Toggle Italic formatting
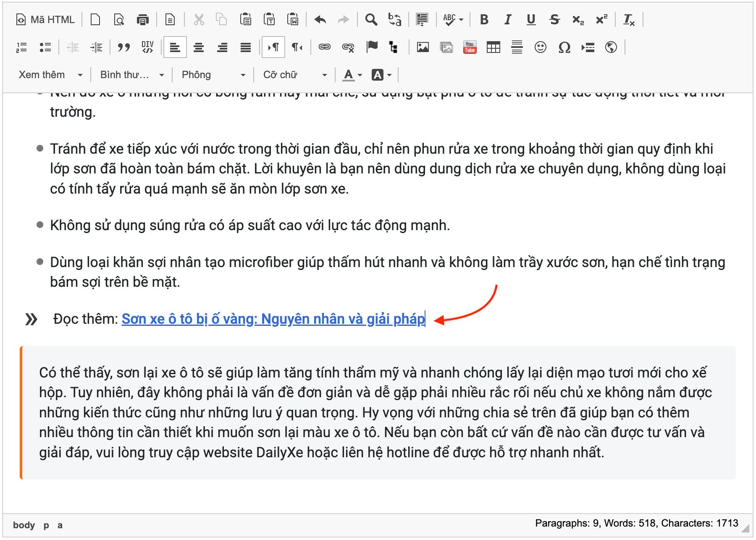This screenshot has height=540, width=756. tap(507, 20)
